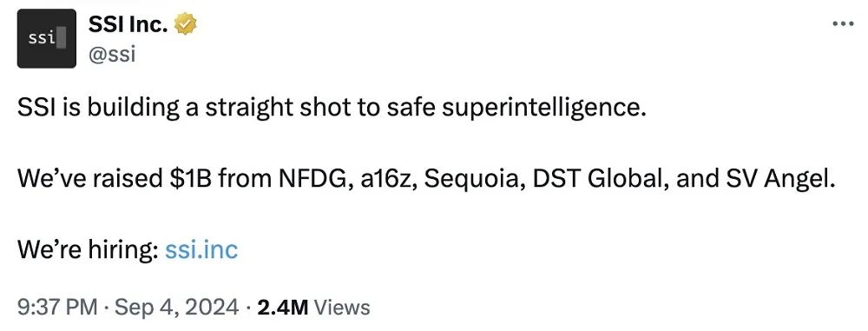Click the We're hiring text
Screen dimensions: 868x331
88,250
